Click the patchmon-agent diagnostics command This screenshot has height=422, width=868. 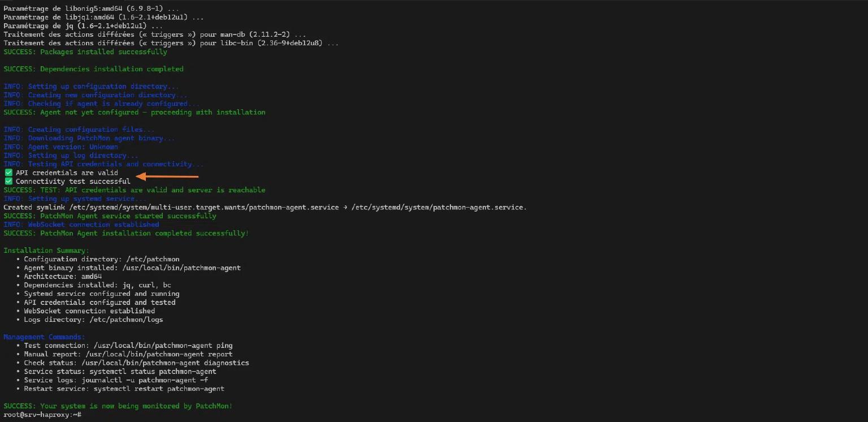coord(165,363)
